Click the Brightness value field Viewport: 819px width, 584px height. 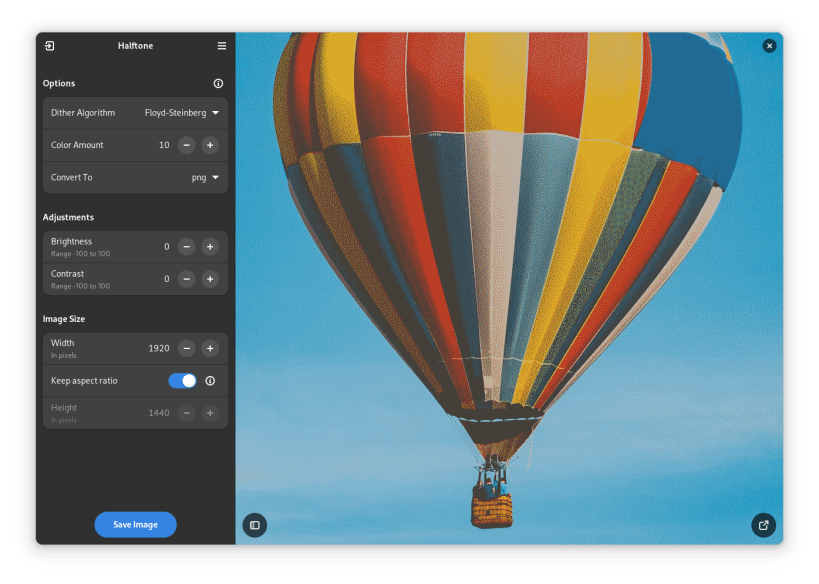coord(167,247)
